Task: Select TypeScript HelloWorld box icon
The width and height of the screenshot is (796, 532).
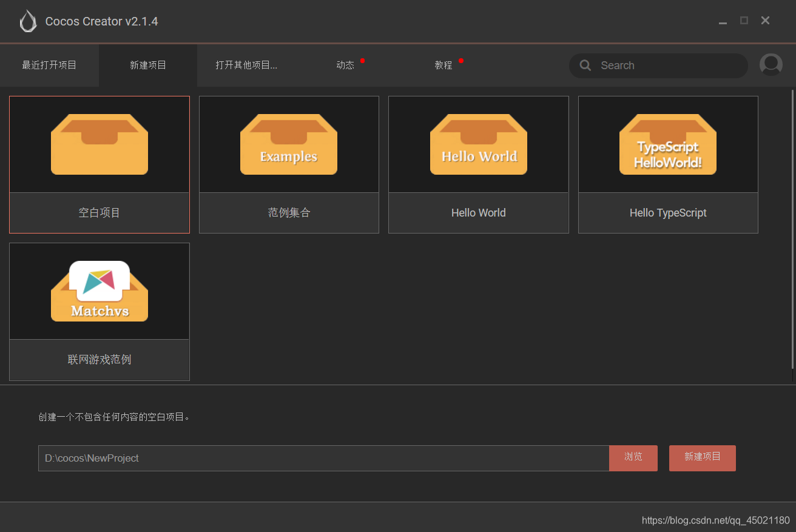Action: tap(668, 144)
